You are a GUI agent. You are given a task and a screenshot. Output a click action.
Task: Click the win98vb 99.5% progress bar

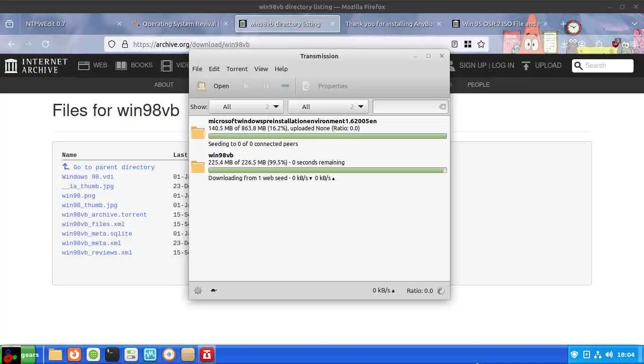[327, 170]
